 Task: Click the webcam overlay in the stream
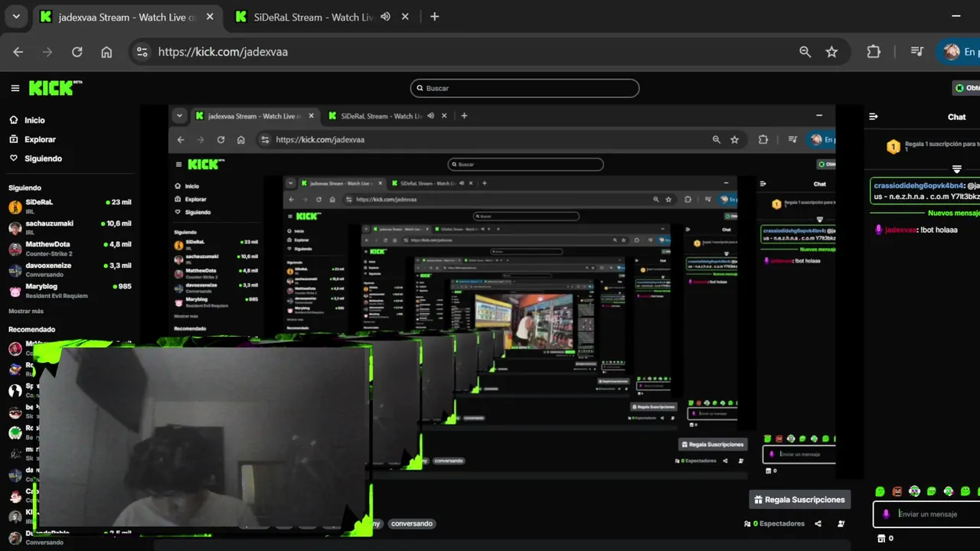click(203, 437)
